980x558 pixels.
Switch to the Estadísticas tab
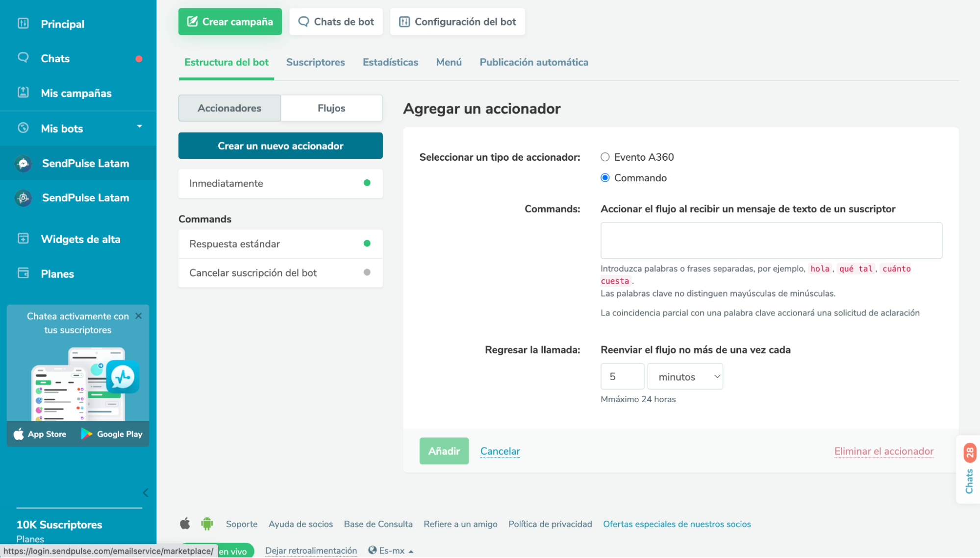point(390,62)
